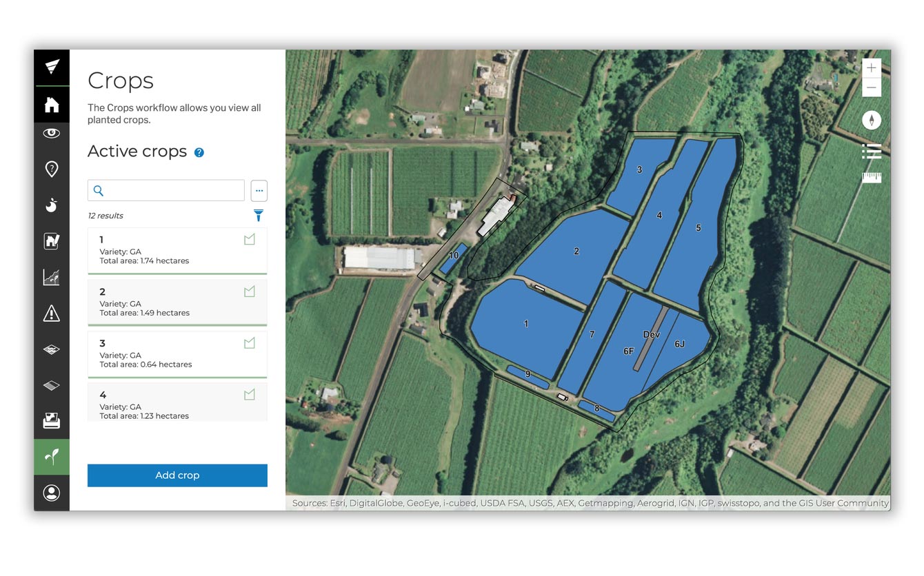Select the green Crops seedling icon

pyautogui.click(x=52, y=457)
